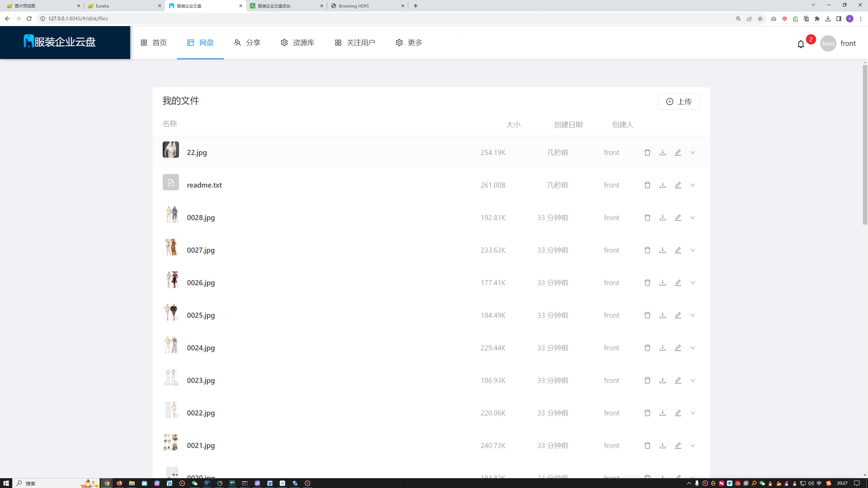Reload the page in the browser

point(29,19)
